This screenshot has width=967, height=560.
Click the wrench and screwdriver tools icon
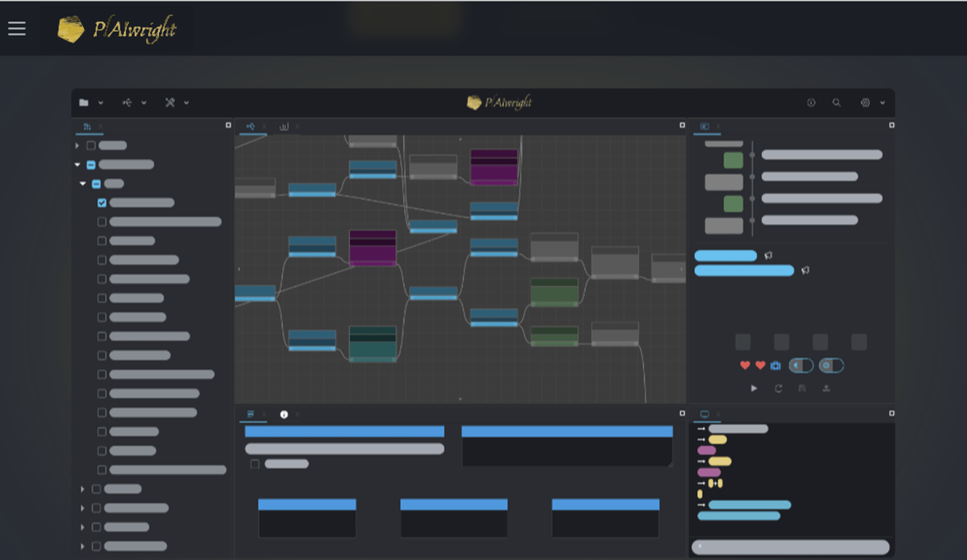click(170, 103)
